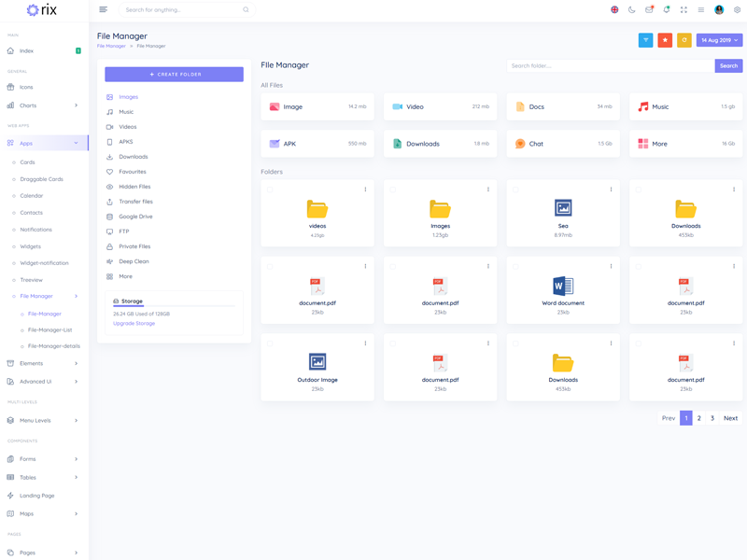Screen dimensions: 747x560
Task: Toggle dark mode with the moon icon
Action: click(x=631, y=10)
